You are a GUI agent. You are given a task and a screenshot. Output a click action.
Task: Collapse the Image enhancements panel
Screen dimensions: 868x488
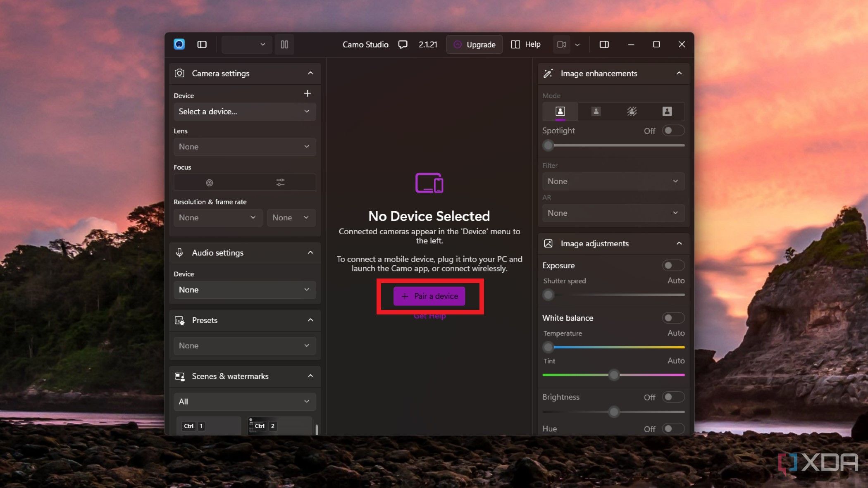point(678,73)
